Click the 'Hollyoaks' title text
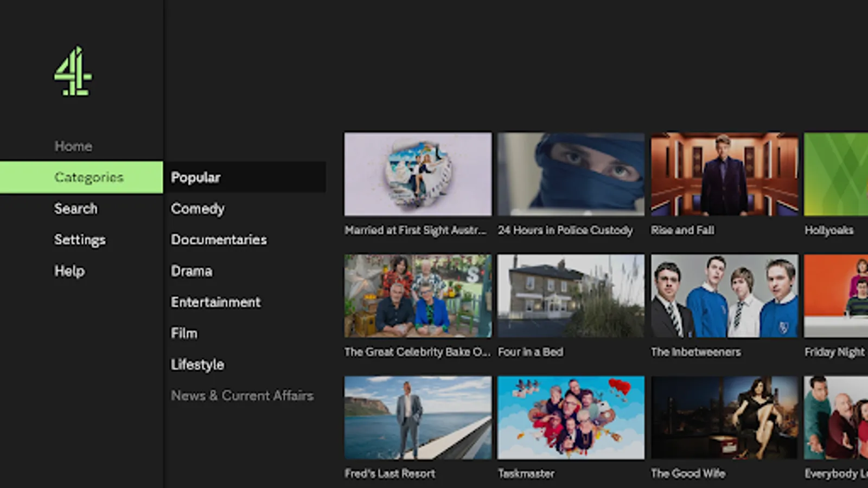Image resolution: width=868 pixels, height=488 pixels. point(829,230)
